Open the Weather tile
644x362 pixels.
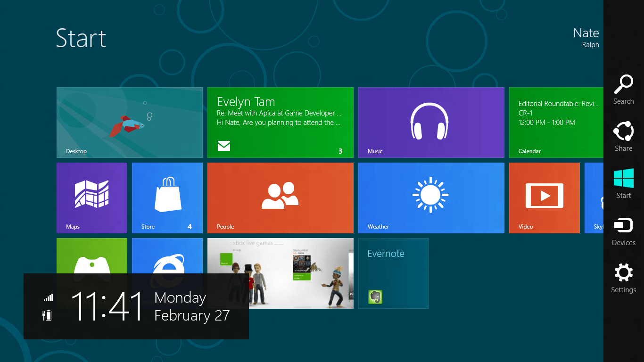tap(431, 198)
